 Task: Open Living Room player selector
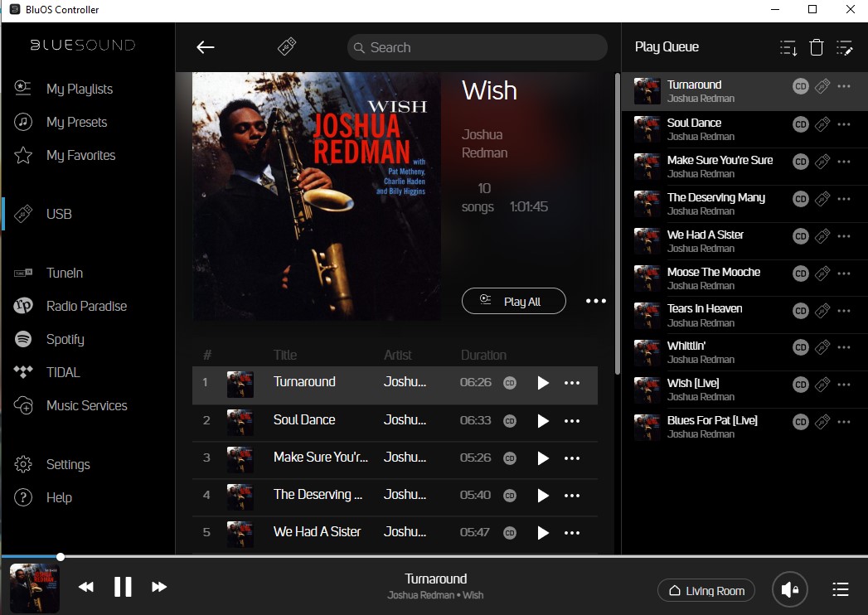706,591
